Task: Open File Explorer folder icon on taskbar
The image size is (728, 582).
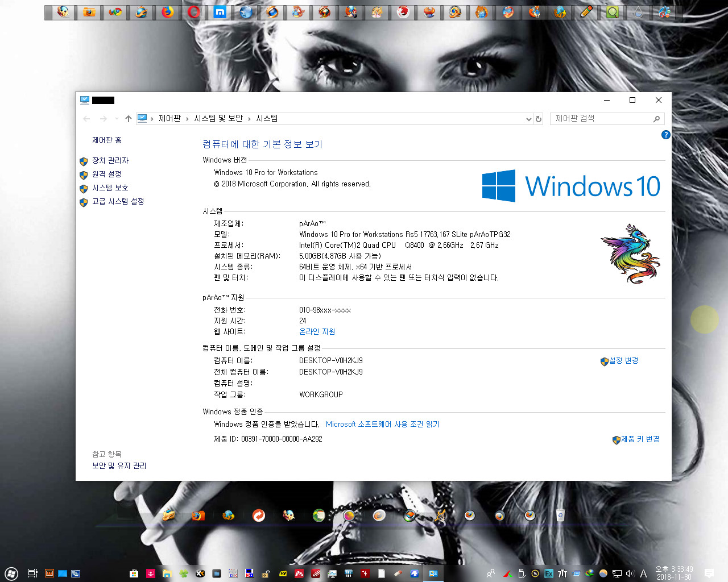Action: click(x=167, y=573)
